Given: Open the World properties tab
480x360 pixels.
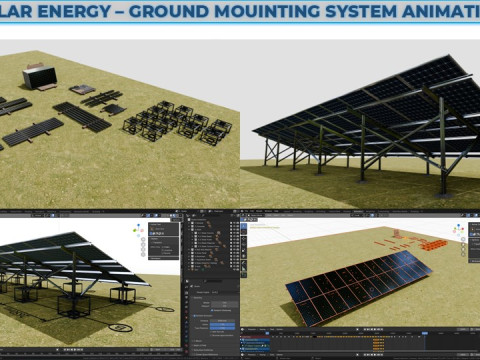Looking at the screenshot, I should tap(186, 312).
